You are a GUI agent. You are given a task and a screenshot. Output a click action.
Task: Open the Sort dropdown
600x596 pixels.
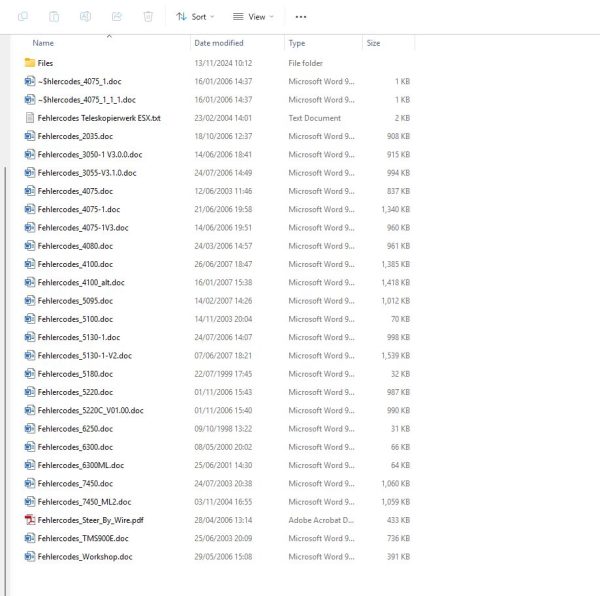tap(195, 17)
